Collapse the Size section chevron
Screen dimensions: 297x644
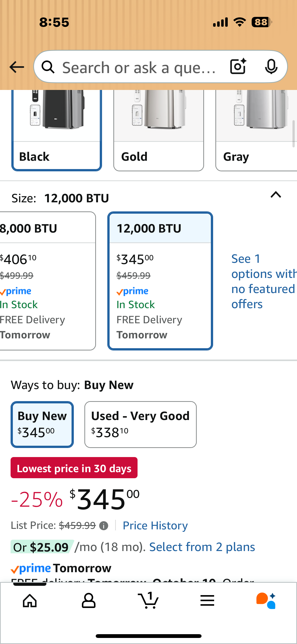tap(276, 195)
